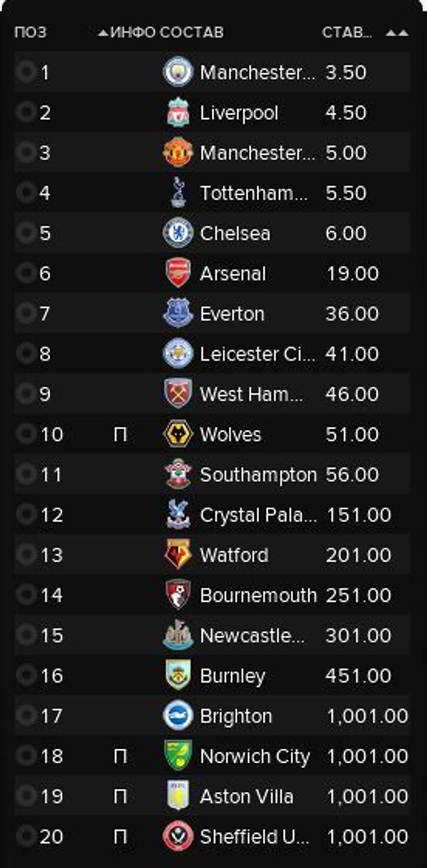Screen dimensions: 427x868
Task: Click the Arsenal cannon crest
Action: tap(178, 273)
